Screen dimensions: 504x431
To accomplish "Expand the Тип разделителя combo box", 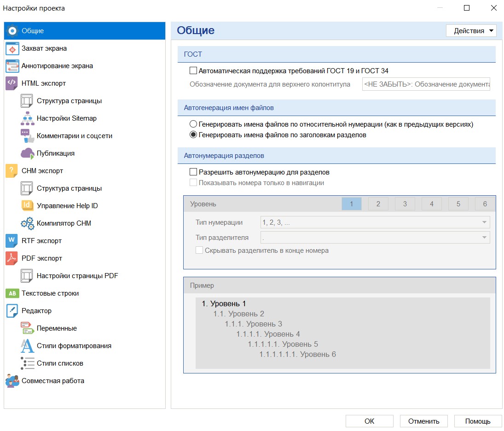I will click(375, 238).
